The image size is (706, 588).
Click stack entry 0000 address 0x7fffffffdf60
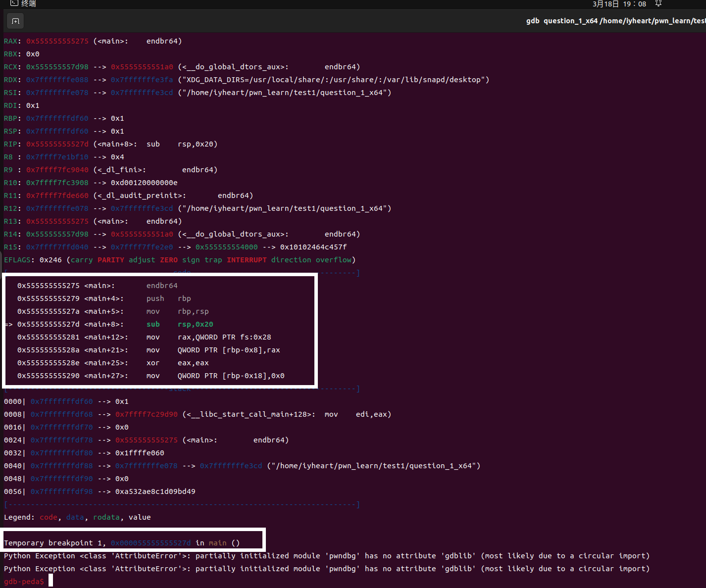[x=62, y=401]
